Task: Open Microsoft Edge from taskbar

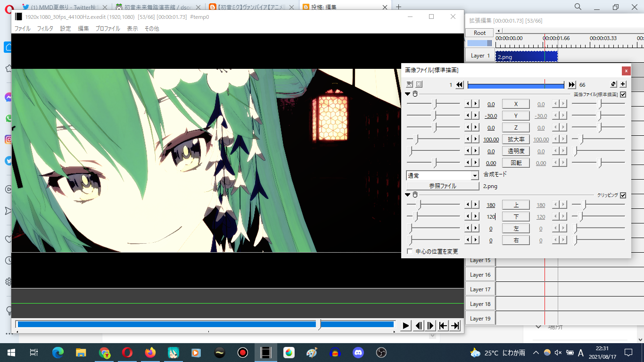Action: click(58, 352)
